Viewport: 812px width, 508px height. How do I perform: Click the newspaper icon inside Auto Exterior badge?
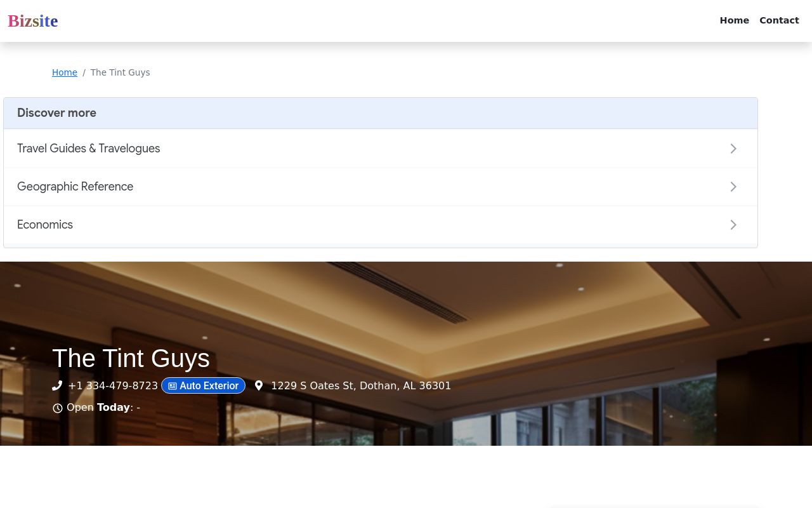pyautogui.click(x=173, y=386)
